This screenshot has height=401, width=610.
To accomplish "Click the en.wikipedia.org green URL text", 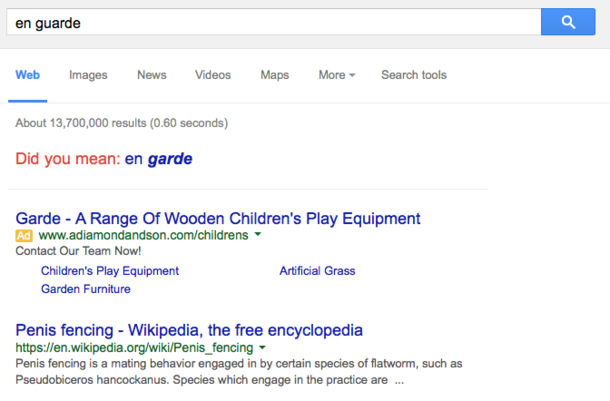I will click(x=134, y=347).
